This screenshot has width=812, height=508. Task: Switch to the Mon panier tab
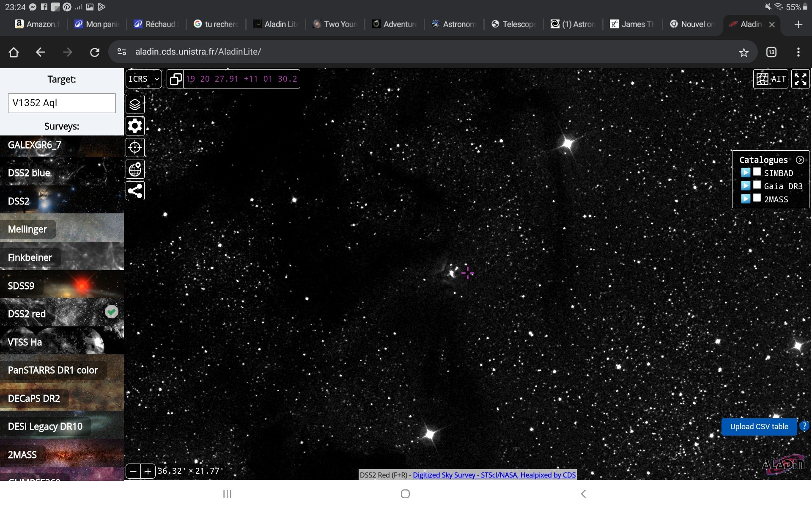pyautogui.click(x=97, y=24)
